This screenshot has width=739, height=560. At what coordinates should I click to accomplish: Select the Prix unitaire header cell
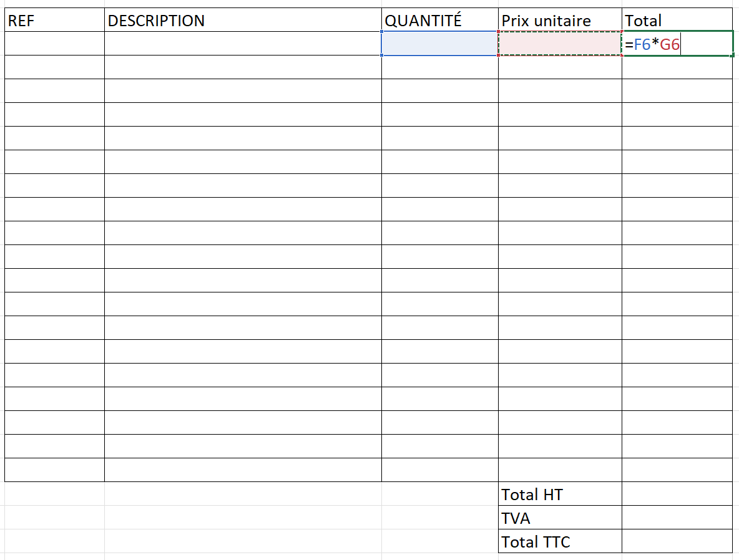pos(560,21)
